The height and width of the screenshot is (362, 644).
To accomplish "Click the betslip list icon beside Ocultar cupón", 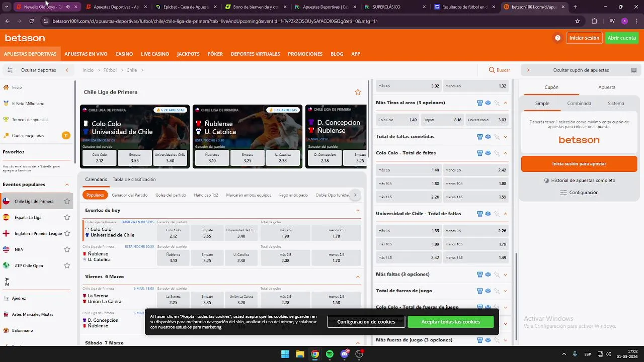I will (x=634, y=70).
